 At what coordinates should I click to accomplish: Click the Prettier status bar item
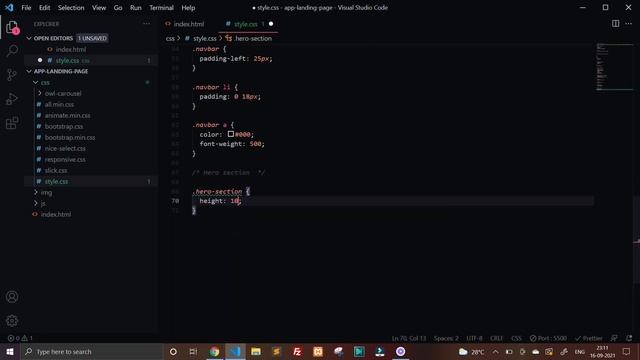click(x=589, y=338)
